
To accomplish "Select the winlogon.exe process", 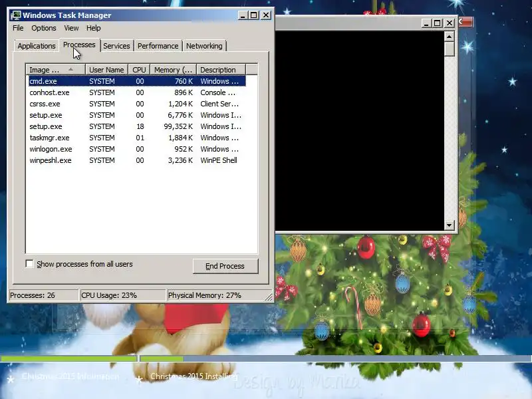I will click(x=137, y=149).
